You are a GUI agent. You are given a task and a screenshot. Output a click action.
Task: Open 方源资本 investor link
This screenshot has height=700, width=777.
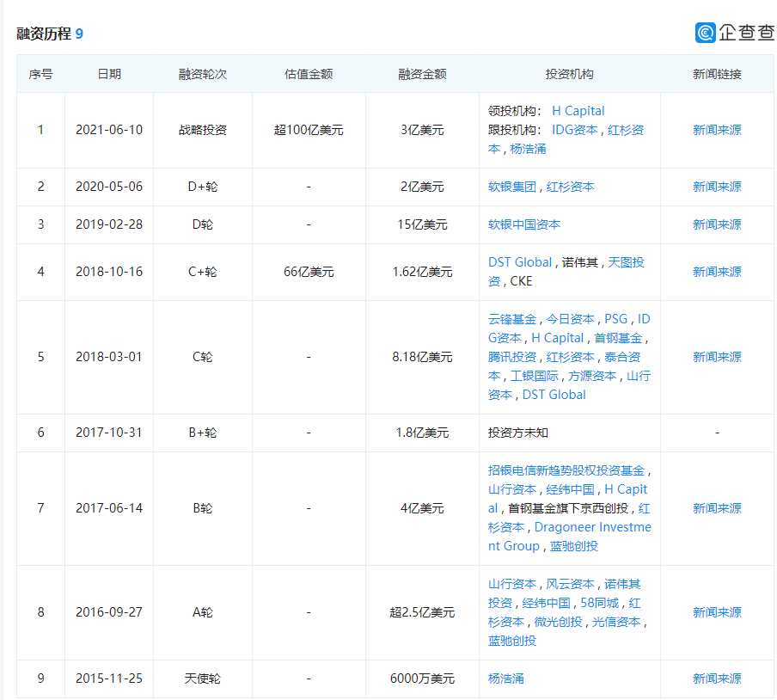pos(592,376)
